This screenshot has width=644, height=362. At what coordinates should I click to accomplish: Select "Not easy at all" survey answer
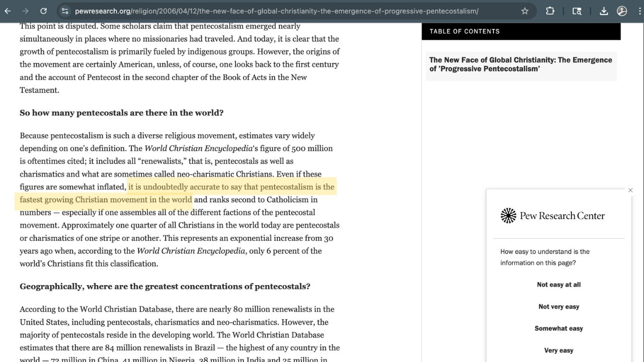(558, 285)
